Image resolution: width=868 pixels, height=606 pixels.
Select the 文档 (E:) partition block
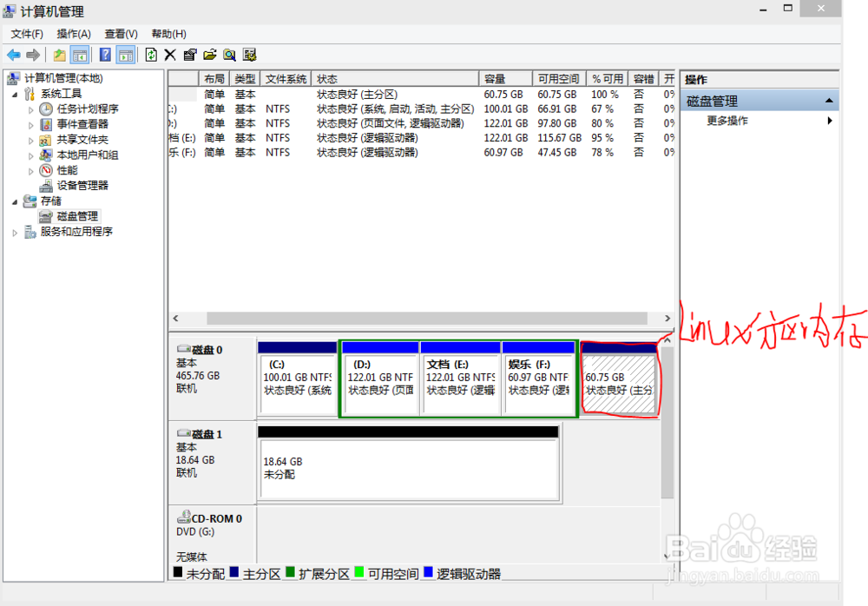coord(461,379)
